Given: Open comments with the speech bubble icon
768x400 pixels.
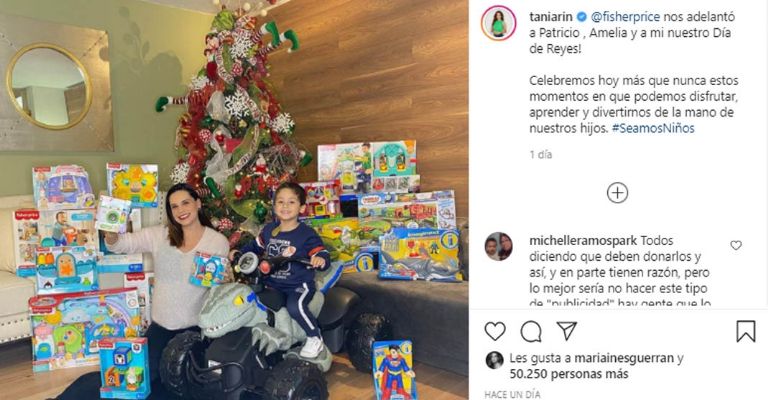Looking at the screenshot, I should pyautogui.click(x=531, y=331).
